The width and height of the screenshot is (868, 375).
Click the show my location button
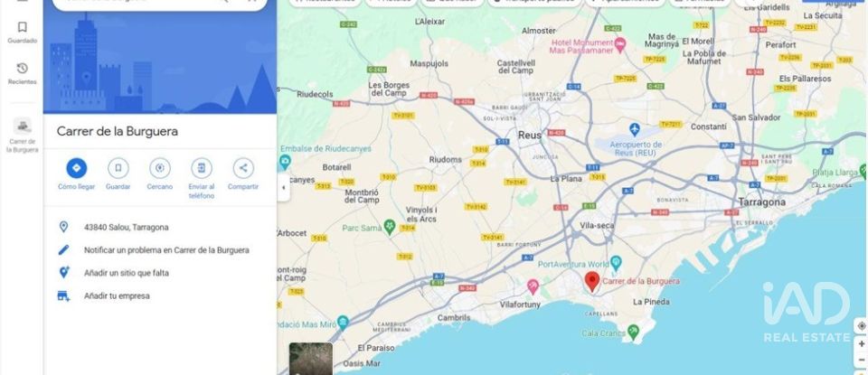(862, 326)
